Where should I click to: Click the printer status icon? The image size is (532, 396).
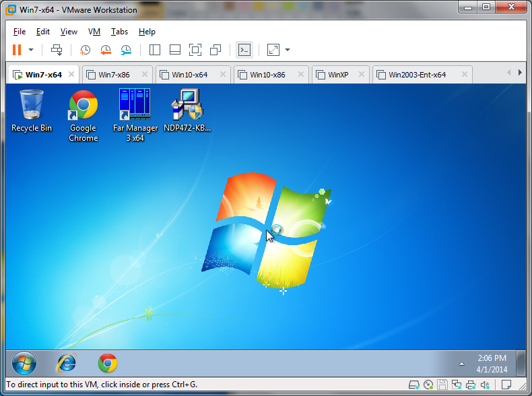click(x=471, y=385)
